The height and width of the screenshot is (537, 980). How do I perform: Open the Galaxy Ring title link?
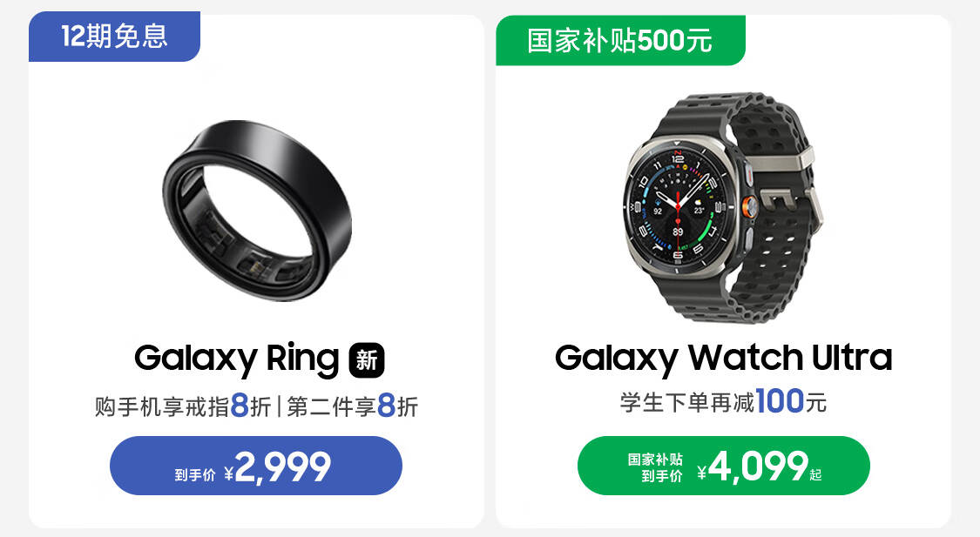tap(236, 359)
